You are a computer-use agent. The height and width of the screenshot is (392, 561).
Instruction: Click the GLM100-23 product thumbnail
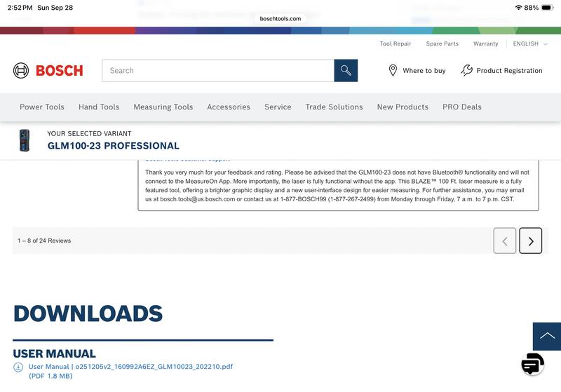(25, 140)
